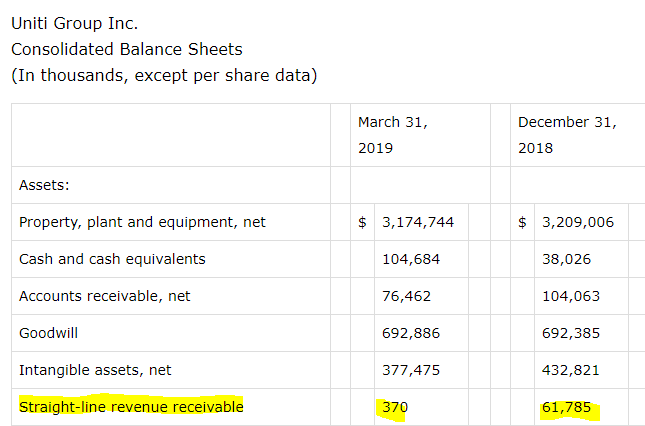Click the 'Accounts receivable, net' label
Image resolution: width=645 pixels, height=426 pixels.
tap(104, 296)
